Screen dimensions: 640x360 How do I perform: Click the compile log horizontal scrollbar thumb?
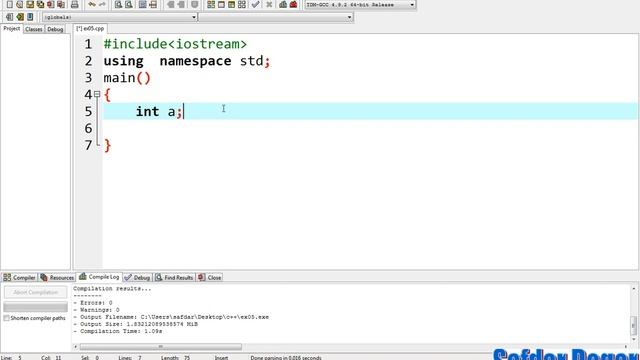click(x=160, y=347)
